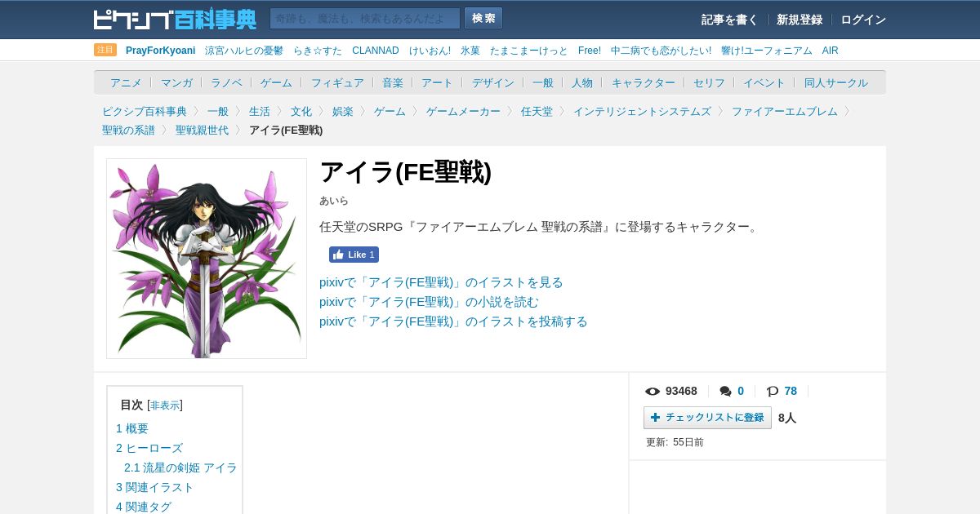
Task: Open 記事を書く to write an article
Action: [x=729, y=20]
